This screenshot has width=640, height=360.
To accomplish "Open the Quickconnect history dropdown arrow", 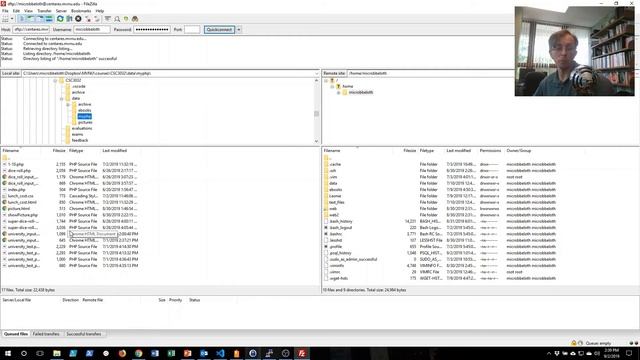I will [239, 29].
